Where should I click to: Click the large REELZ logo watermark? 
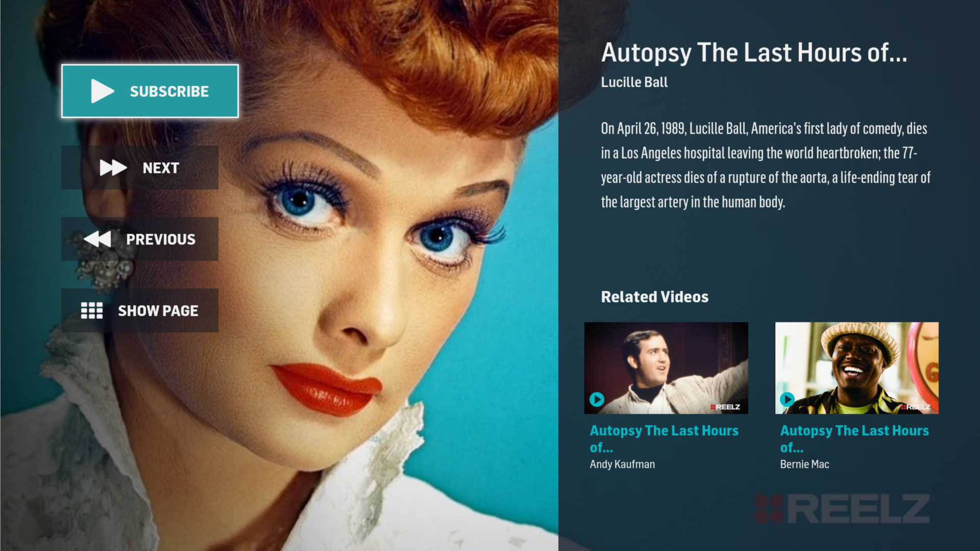click(x=842, y=509)
